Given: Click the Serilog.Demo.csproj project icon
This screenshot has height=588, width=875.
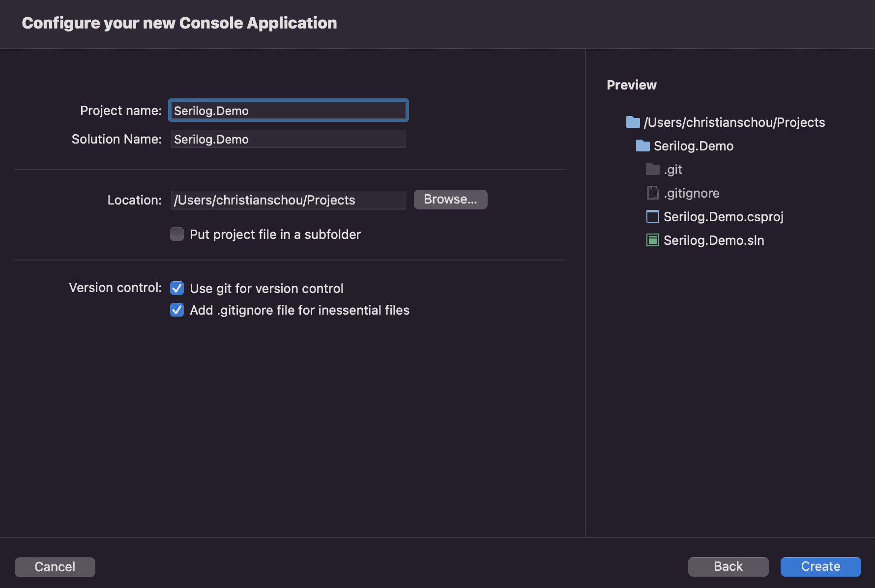Looking at the screenshot, I should (x=652, y=216).
